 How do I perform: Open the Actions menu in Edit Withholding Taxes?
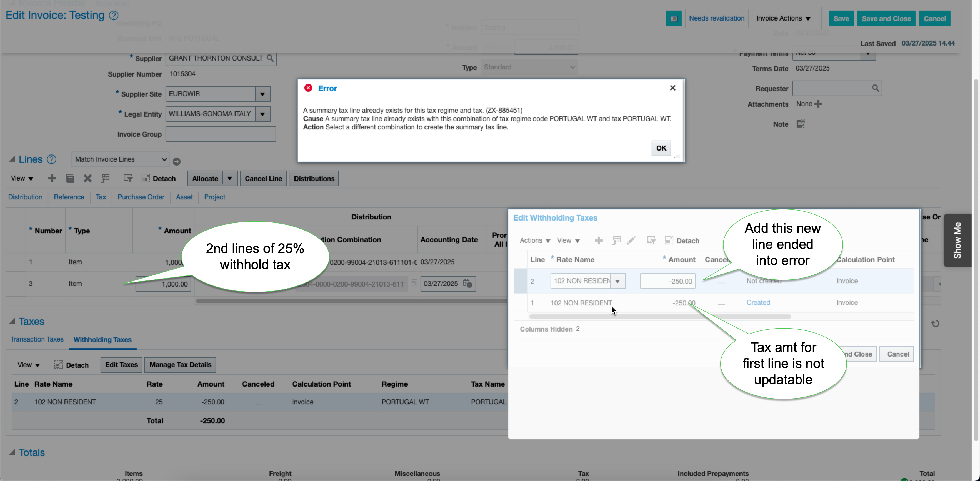click(534, 240)
